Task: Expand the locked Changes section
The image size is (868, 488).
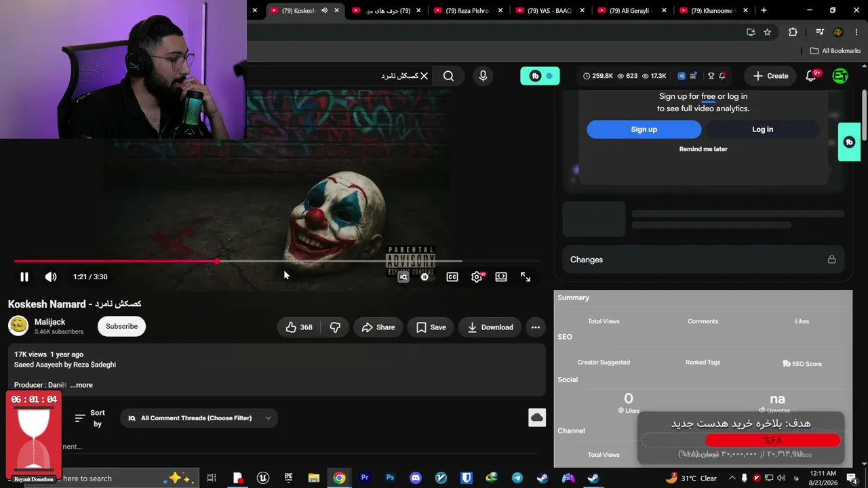Action: click(x=703, y=260)
